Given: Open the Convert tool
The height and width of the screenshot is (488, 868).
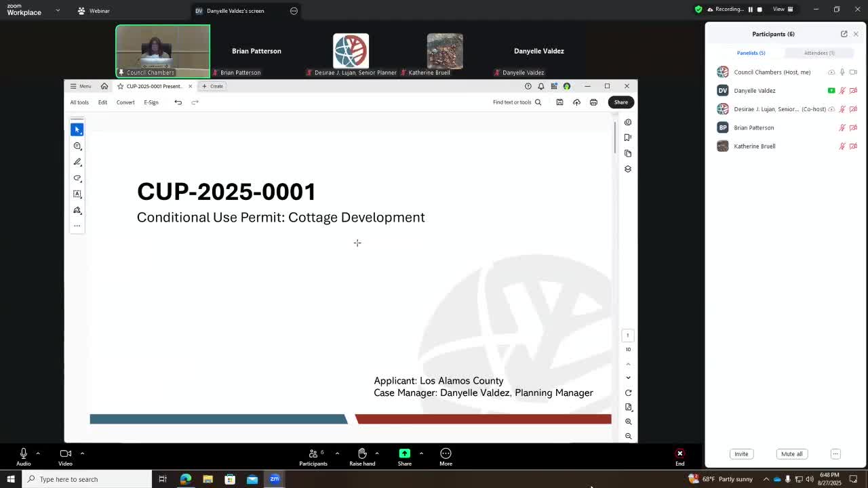Looking at the screenshot, I should tap(125, 102).
